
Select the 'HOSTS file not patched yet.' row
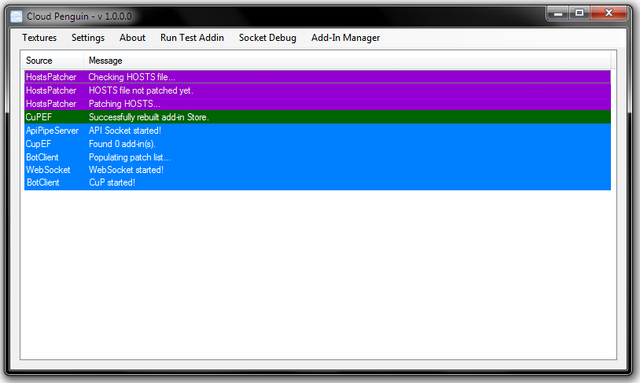(x=318, y=90)
